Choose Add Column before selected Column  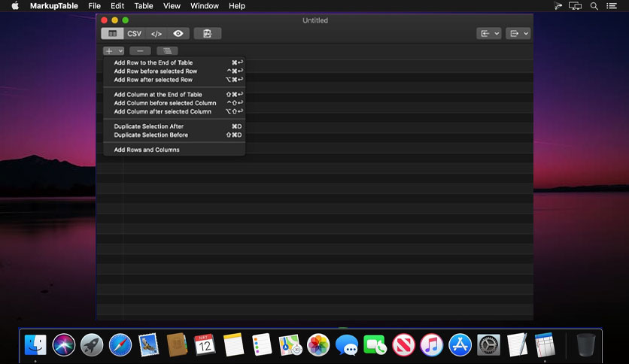tap(174, 103)
